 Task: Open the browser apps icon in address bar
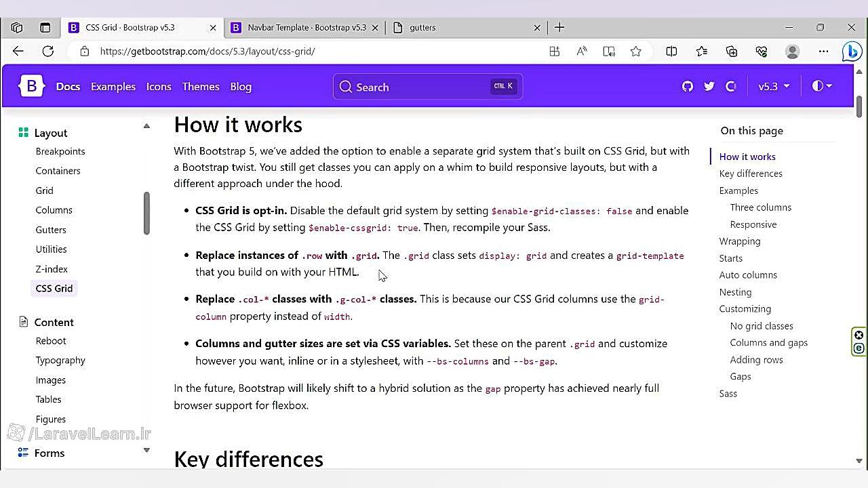554,51
